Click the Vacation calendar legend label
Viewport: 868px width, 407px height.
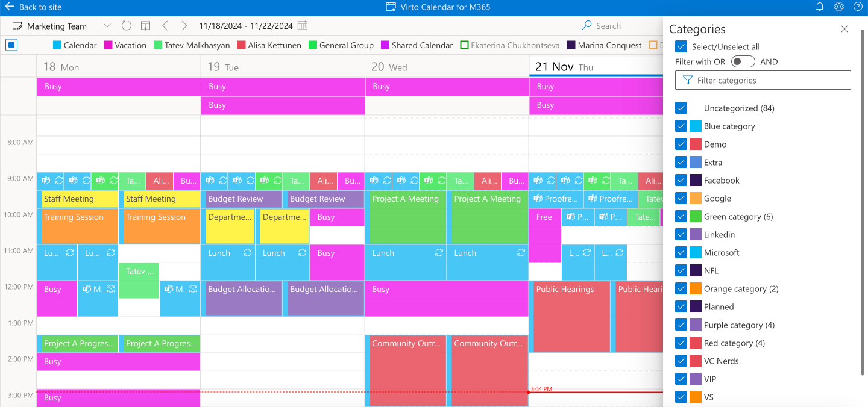130,45
